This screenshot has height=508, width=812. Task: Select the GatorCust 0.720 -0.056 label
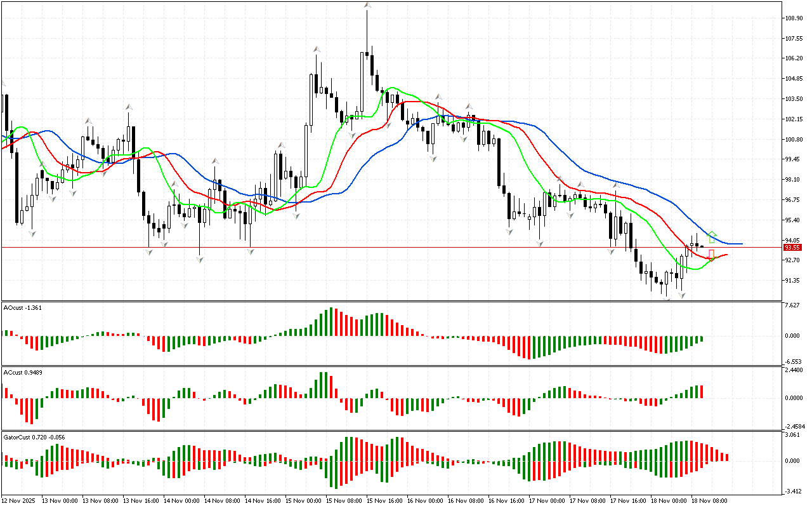pos(34,437)
